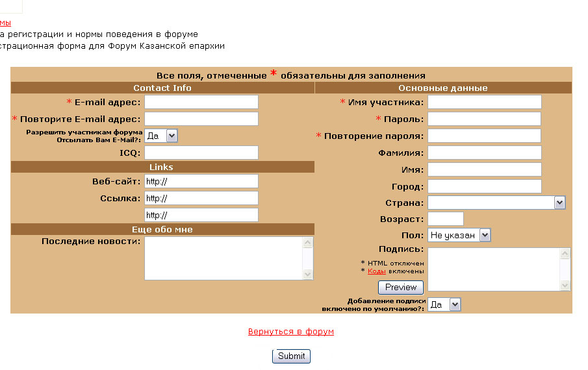
Task: Click the Links section header
Action: point(161,167)
